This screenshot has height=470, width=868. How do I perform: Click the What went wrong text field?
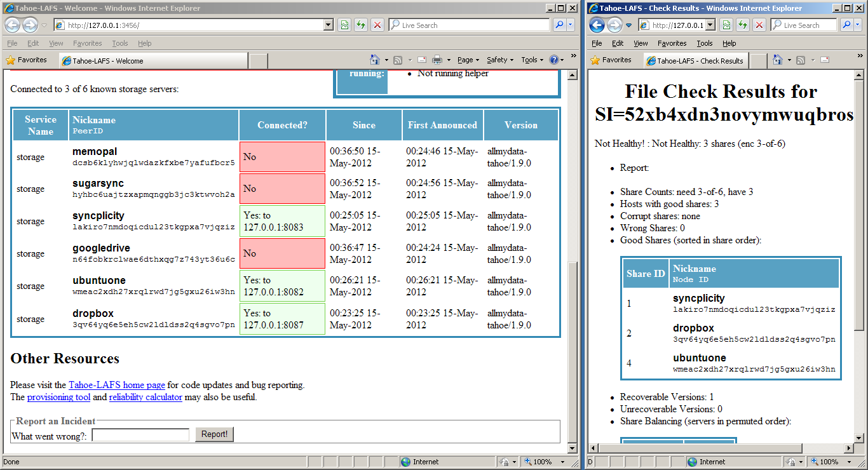pos(140,434)
